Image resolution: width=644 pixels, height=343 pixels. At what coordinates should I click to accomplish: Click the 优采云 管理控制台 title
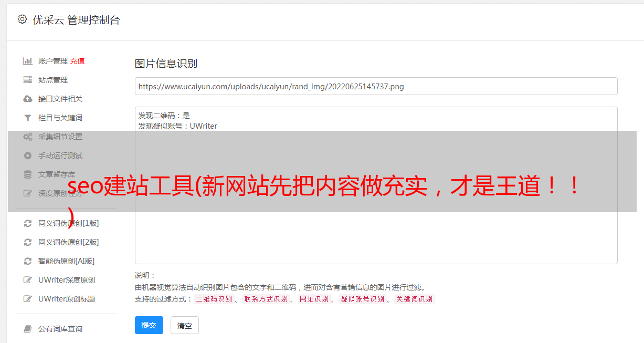[x=76, y=20]
